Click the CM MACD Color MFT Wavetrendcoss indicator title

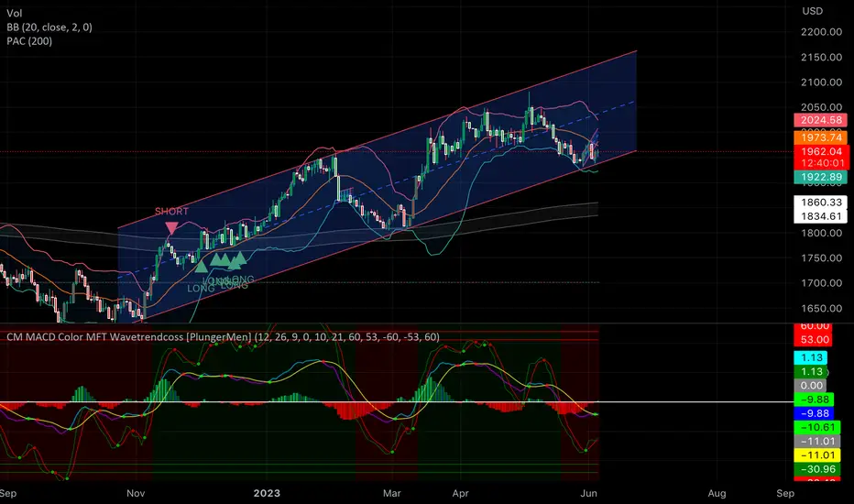(223, 336)
